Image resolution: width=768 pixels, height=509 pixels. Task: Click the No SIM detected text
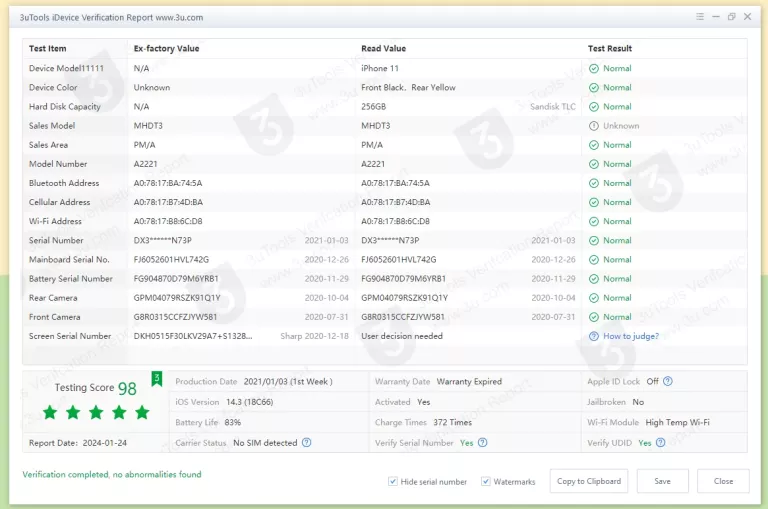tap(265, 443)
